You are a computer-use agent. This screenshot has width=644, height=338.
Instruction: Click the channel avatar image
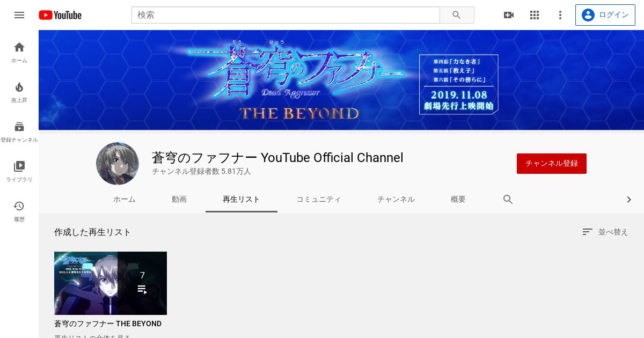(118, 164)
